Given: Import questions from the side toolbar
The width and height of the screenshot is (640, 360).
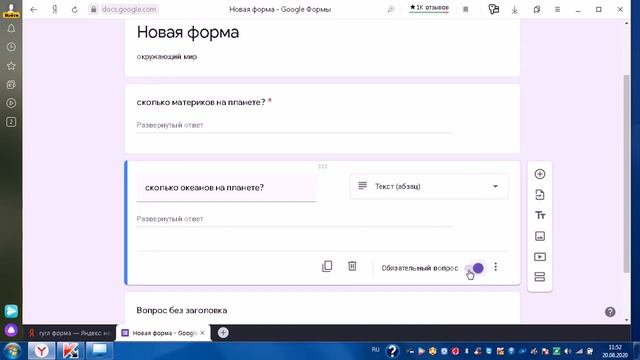Looking at the screenshot, I should point(540,195).
